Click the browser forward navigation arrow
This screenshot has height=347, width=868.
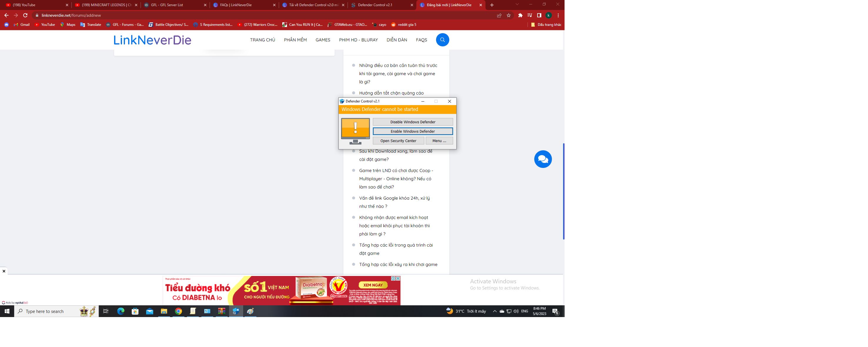tap(15, 15)
